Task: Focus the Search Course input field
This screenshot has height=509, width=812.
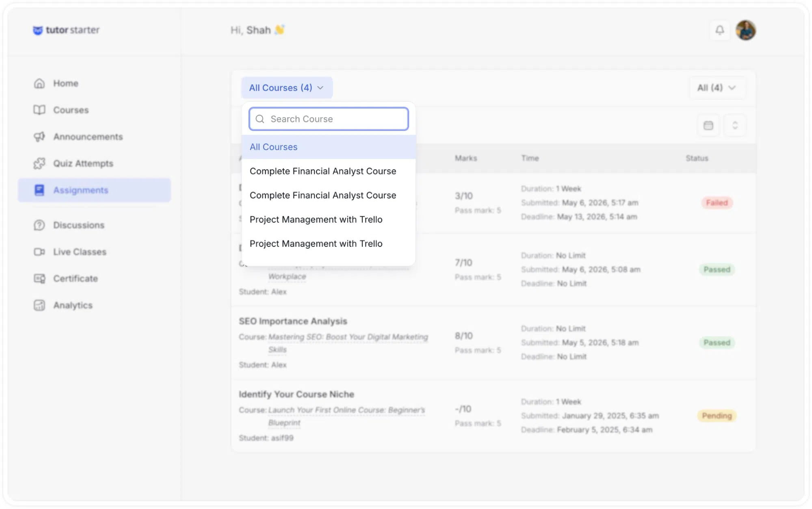Action: (329, 119)
